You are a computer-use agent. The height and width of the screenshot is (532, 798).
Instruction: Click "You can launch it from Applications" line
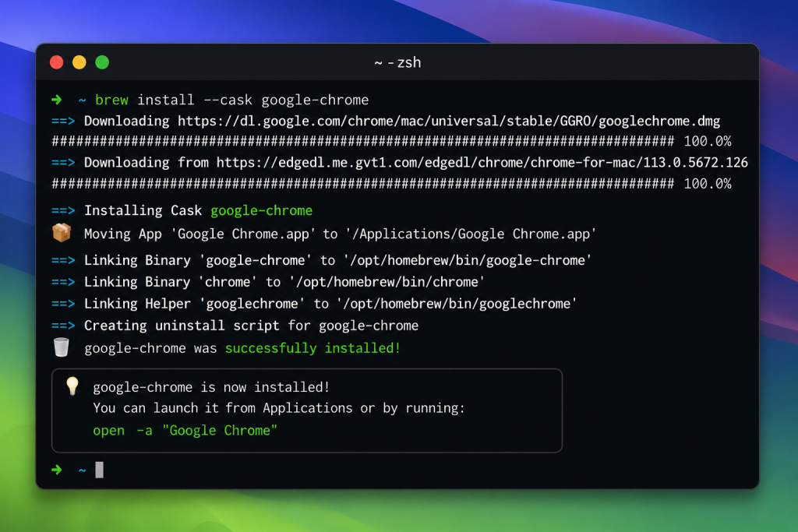[279, 408]
